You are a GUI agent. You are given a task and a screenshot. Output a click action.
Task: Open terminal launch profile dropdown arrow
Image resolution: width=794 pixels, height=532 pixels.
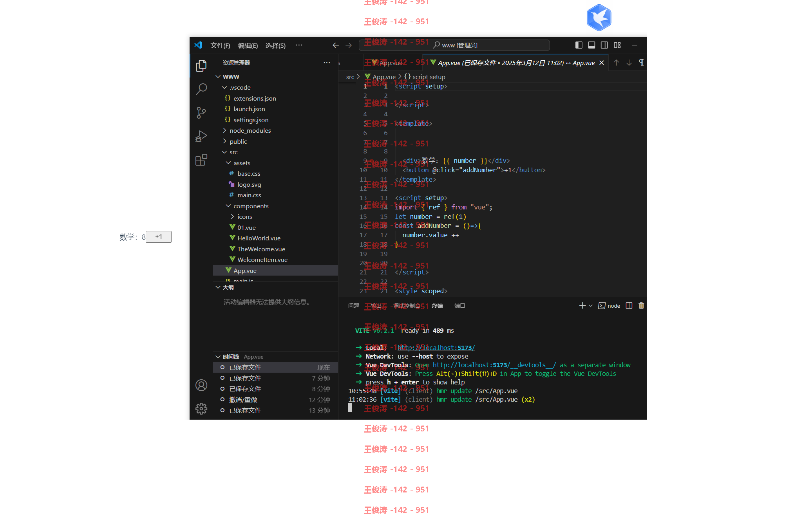coord(591,306)
